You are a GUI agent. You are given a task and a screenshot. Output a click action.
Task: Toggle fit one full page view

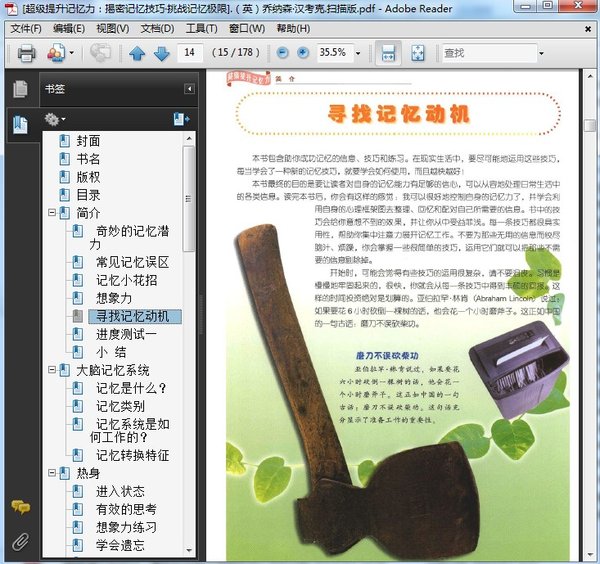click(417, 53)
